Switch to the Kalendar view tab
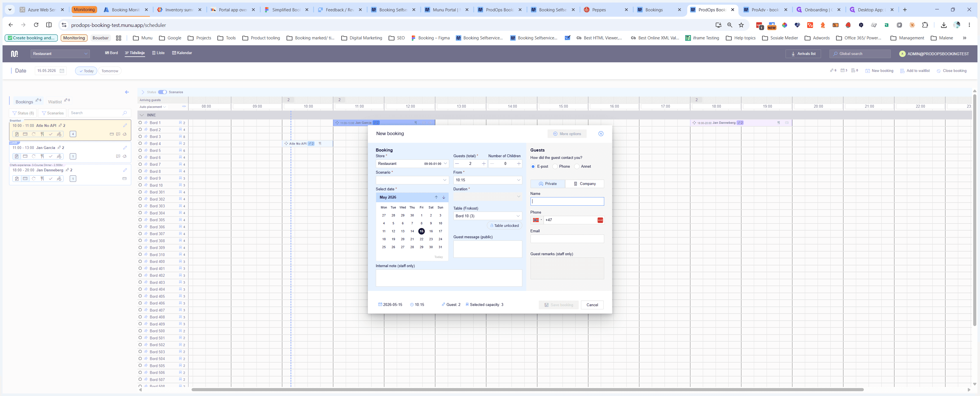 click(182, 53)
